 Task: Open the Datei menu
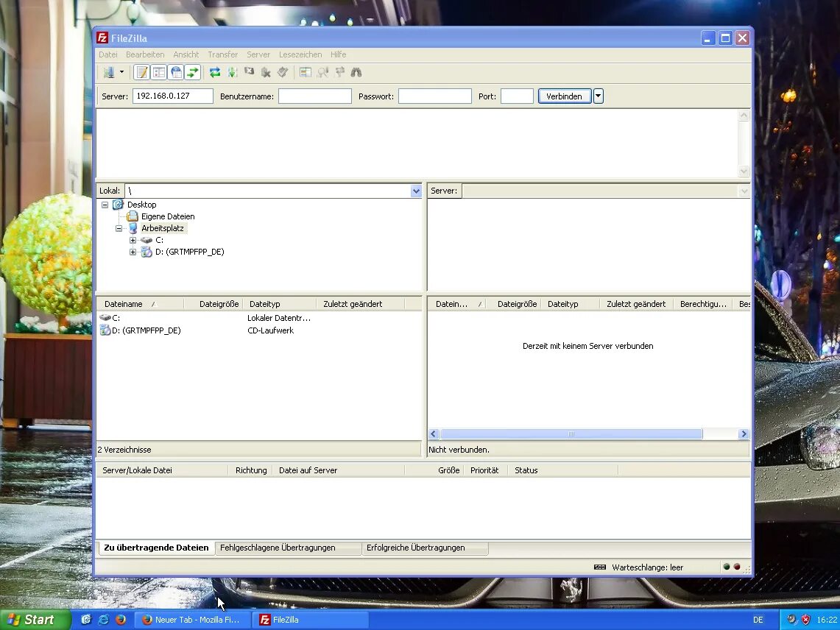pos(107,54)
